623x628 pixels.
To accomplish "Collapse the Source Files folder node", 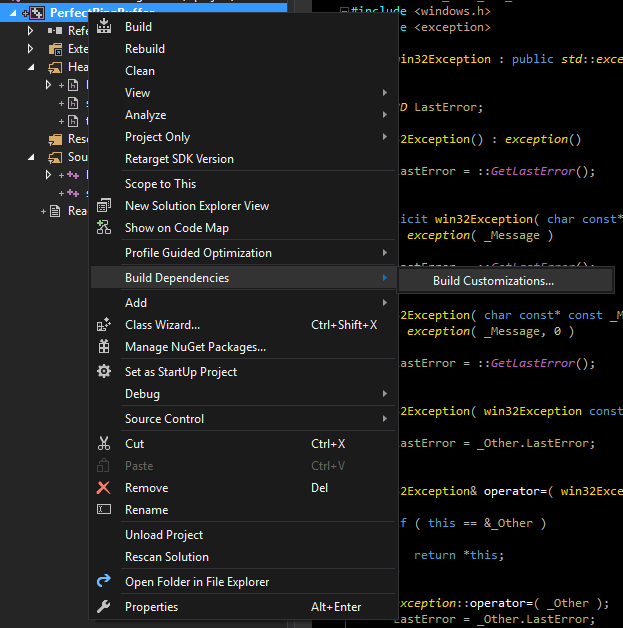I will coord(31,157).
